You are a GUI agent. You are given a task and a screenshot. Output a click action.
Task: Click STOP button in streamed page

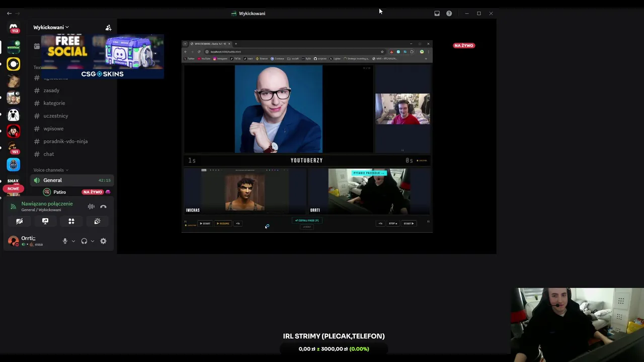[x=393, y=223]
